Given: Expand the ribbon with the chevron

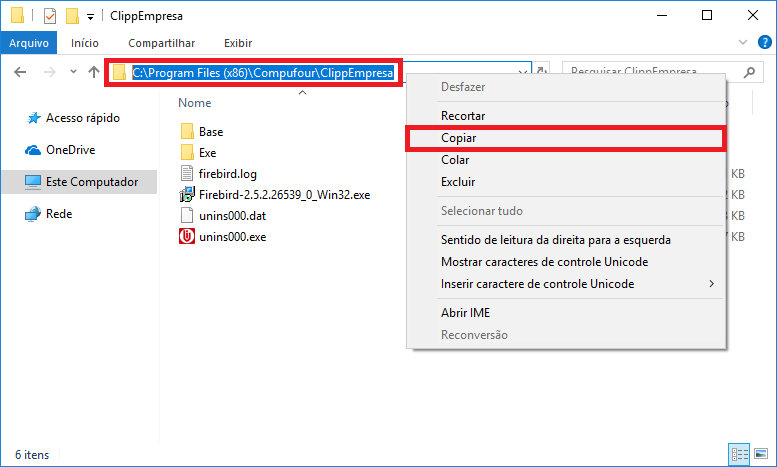Looking at the screenshot, I should (x=742, y=43).
